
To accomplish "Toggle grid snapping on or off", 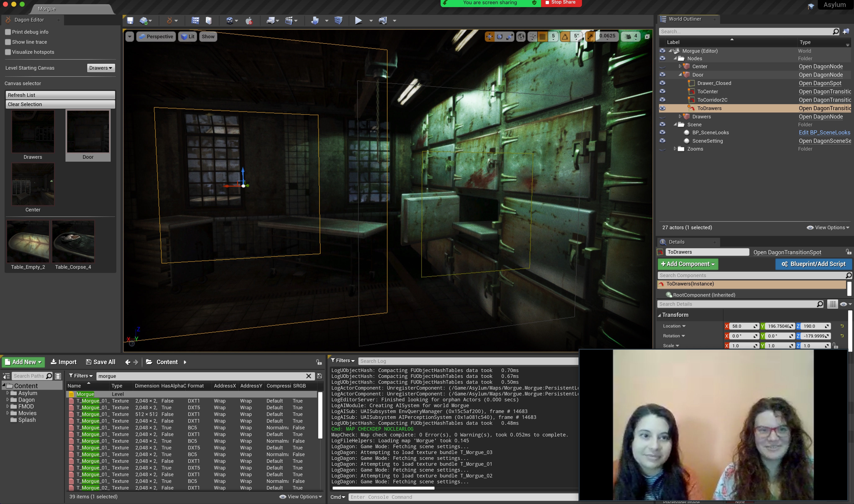I will point(542,36).
